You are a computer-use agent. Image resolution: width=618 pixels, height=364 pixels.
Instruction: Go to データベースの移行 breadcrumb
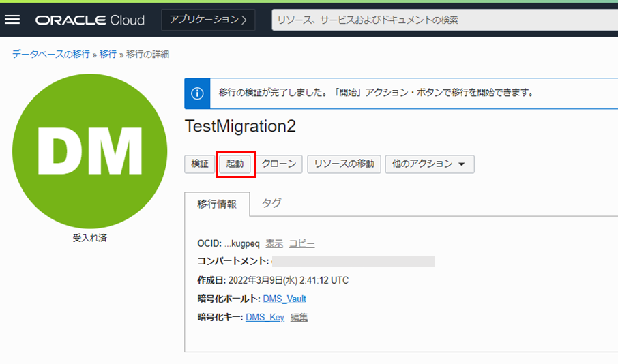click(x=51, y=54)
